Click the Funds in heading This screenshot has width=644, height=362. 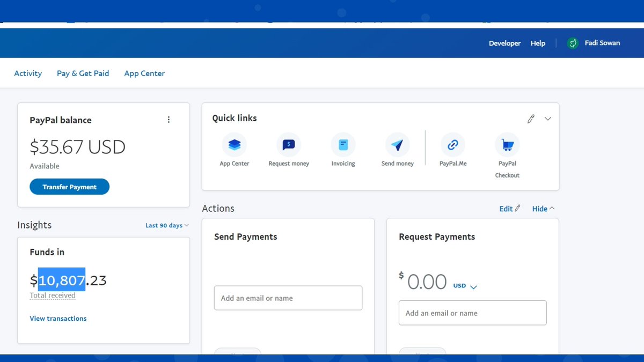47,252
